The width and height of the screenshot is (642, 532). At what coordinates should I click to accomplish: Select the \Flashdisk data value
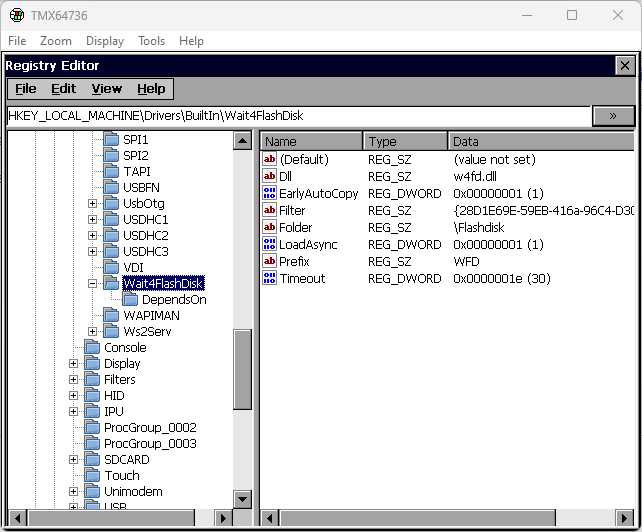click(x=479, y=227)
